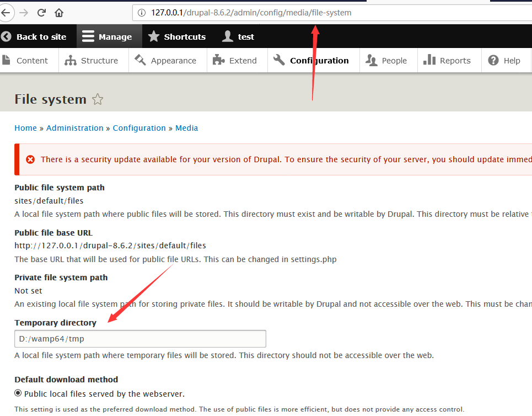The height and width of the screenshot is (416, 532).
Task: Click Back to site
Action: [34, 36]
